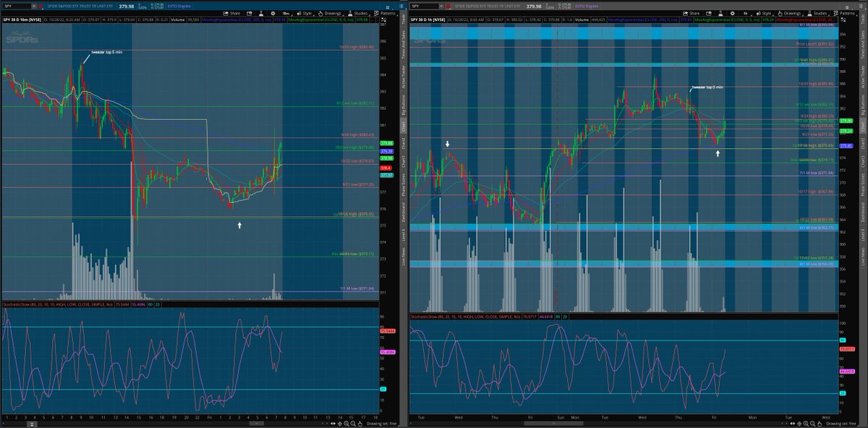Viewport: 868px width, 428px height.
Task: Click the red chart-link color cube beside symbol box
Action: tap(41, 7)
